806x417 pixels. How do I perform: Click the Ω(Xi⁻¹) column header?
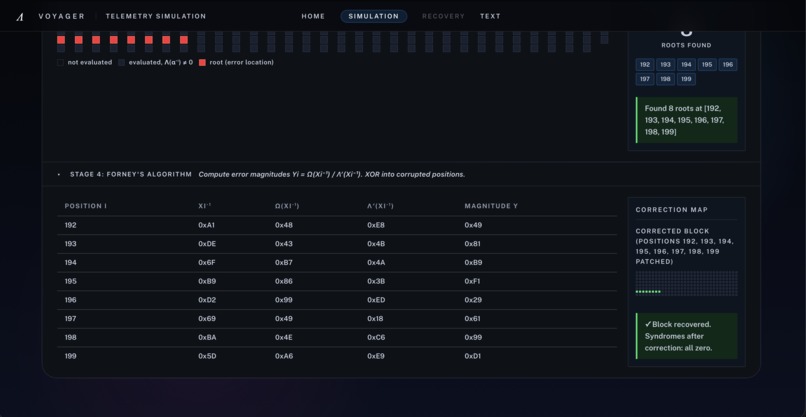[x=287, y=206]
